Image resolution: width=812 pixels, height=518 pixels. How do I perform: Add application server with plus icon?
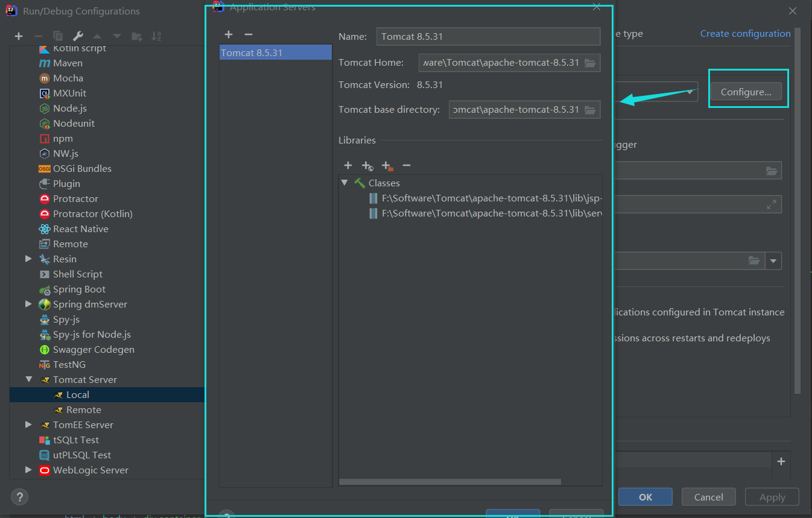pyautogui.click(x=229, y=34)
